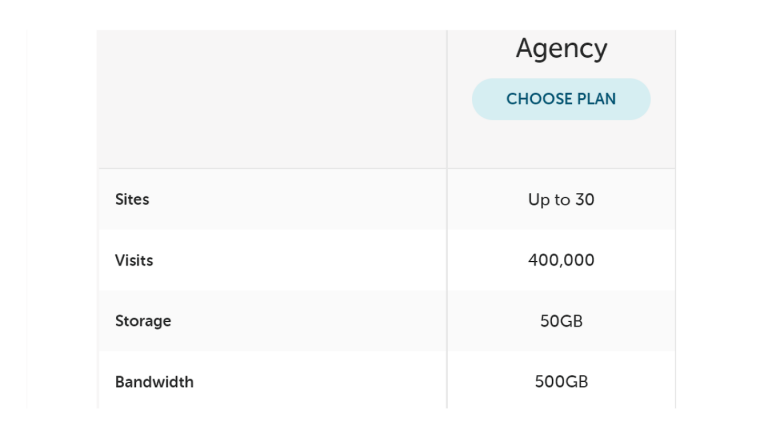Screen dimensions: 780x438
Task: Select the 'Up to 30' sites value
Action: pyautogui.click(x=561, y=200)
